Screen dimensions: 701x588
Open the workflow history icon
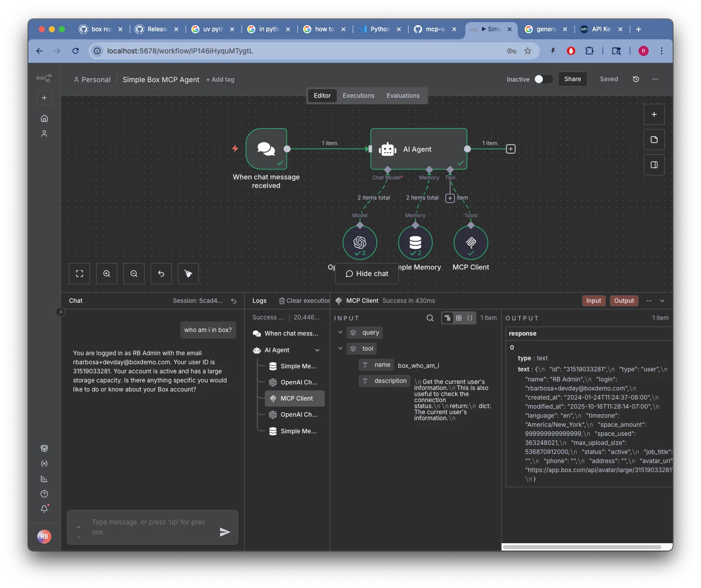coord(636,79)
